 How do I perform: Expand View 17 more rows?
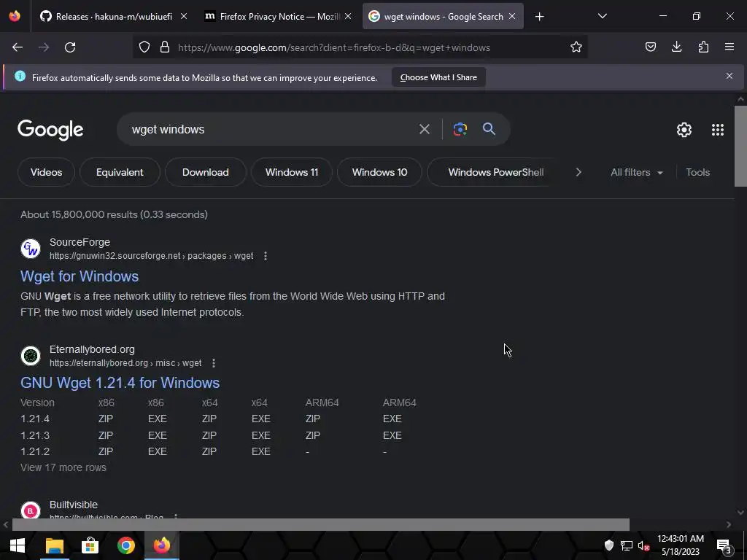63,467
